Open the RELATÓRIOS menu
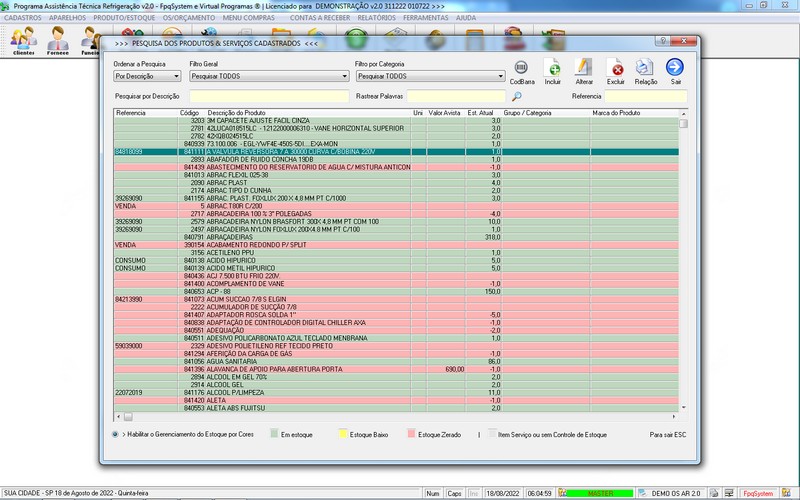800x500 pixels. point(375,17)
